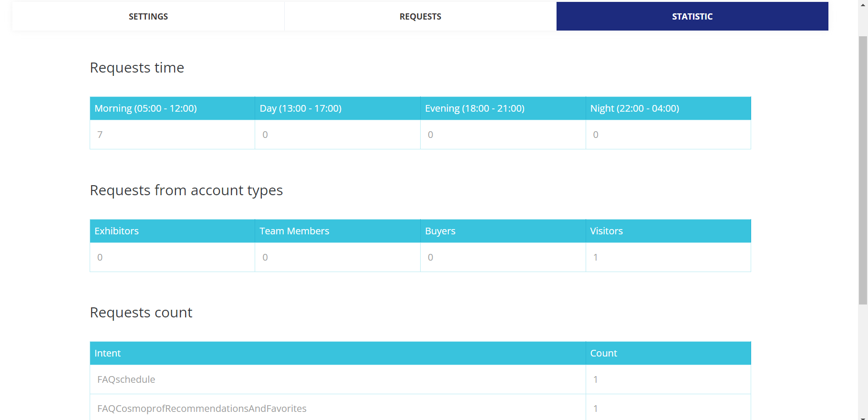Click the Intent column header

coord(338,353)
